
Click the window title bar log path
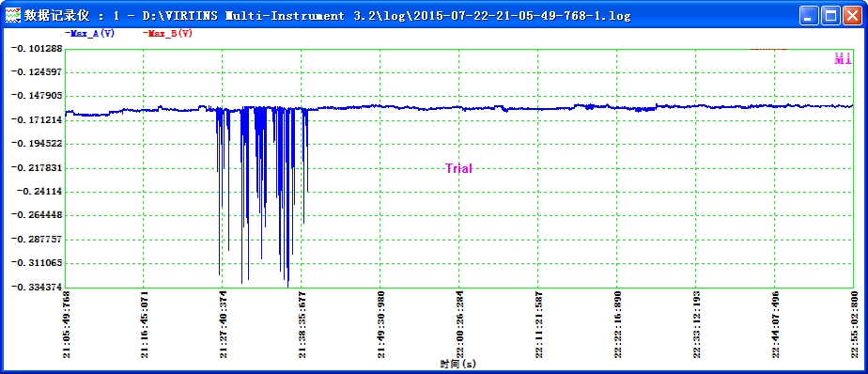coord(386,16)
